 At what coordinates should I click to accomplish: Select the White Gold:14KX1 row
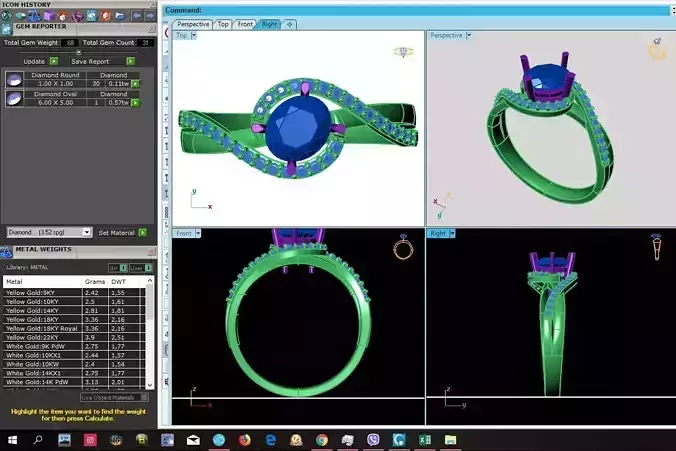coord(75,373)
